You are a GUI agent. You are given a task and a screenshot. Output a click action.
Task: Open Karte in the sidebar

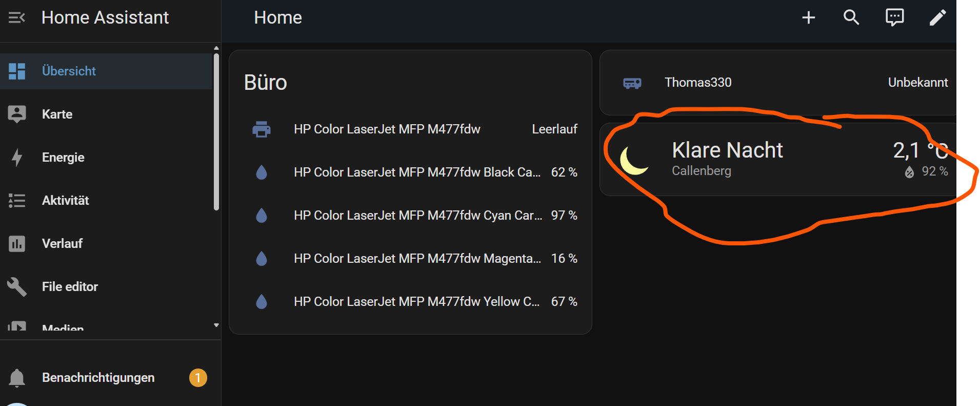coord(57,114)
